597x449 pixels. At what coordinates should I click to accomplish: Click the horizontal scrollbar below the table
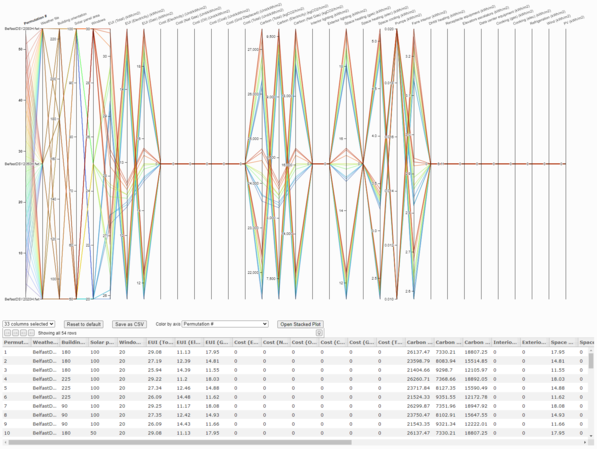[x=180, y=442]
